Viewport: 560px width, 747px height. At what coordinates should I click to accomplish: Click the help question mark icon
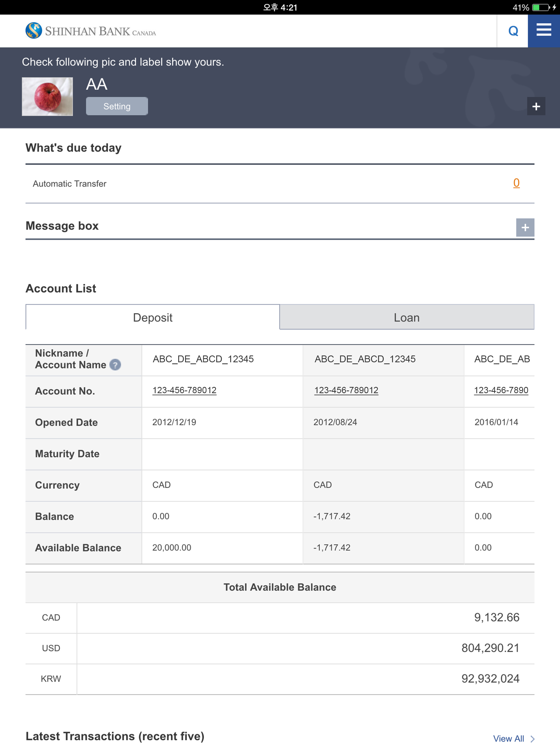click(x=115, y=365)
